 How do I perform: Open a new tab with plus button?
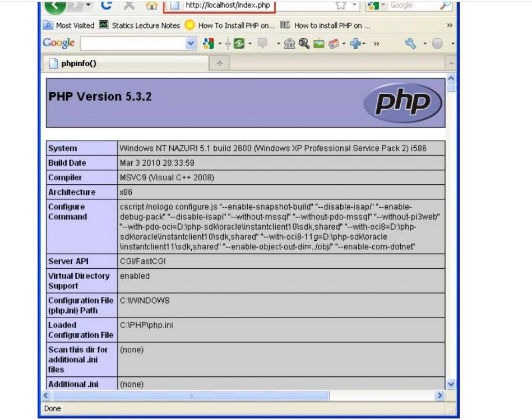click(219, 63)
